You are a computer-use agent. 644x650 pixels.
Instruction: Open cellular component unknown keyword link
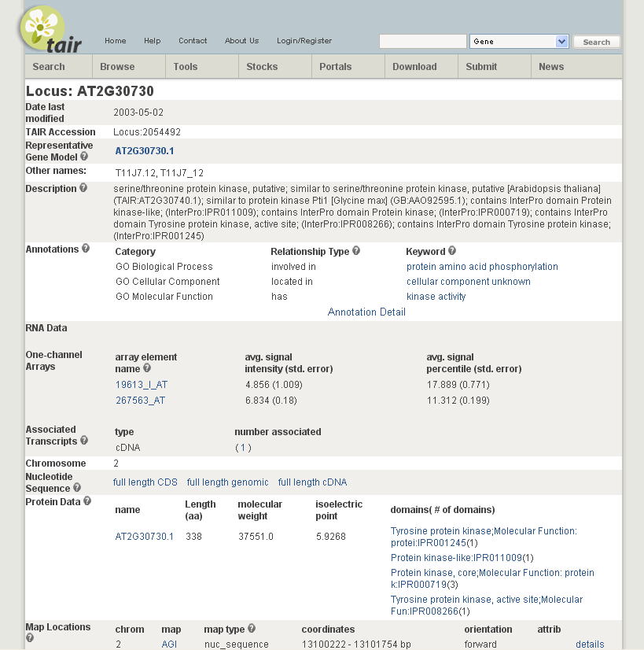point(469,282)
